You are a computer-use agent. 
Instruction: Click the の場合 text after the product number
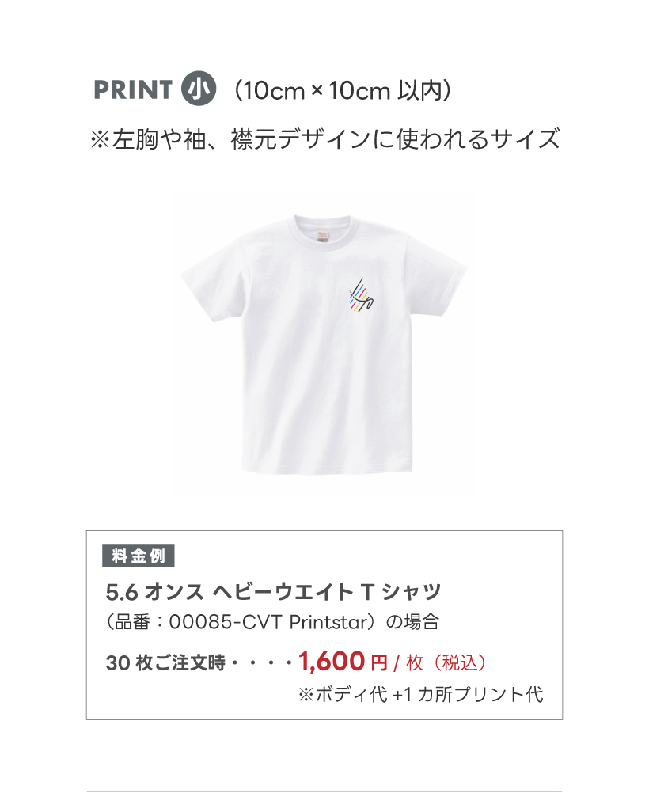412,621
